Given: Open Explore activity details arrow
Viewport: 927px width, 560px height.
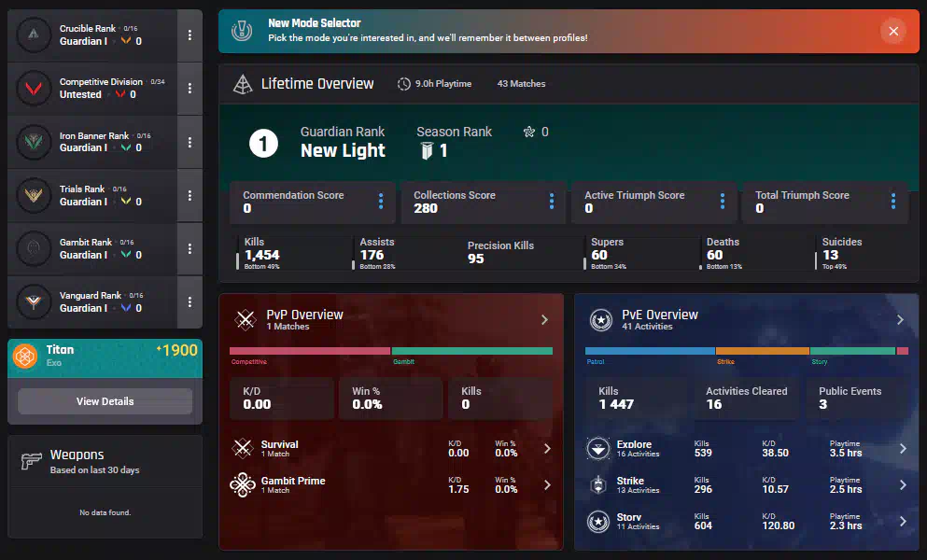Looking at the screenshot, I should [904, 449].
